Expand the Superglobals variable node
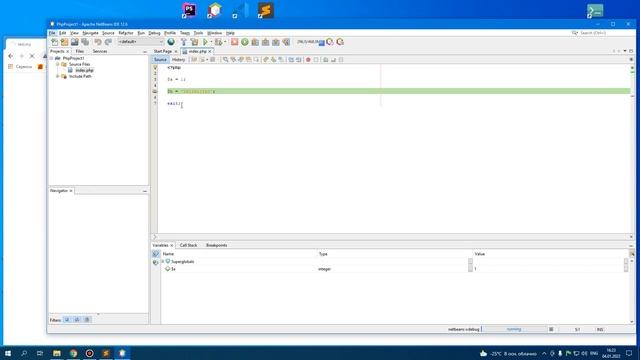The width and height of the screenshot is (640, 360). (x=163, y=262)
